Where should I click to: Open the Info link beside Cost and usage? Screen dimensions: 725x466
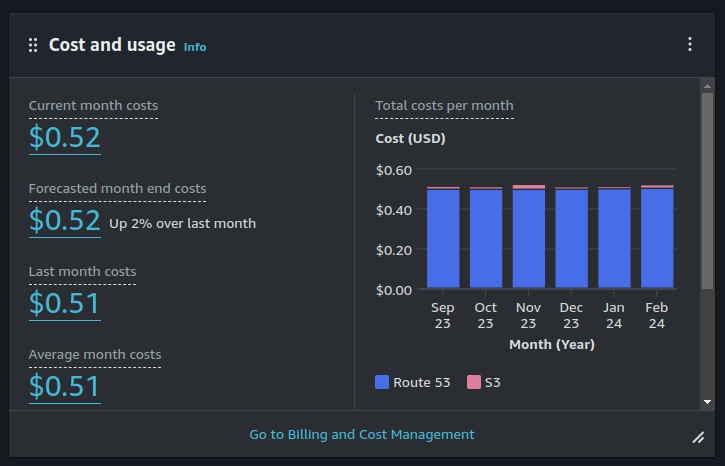195,47
